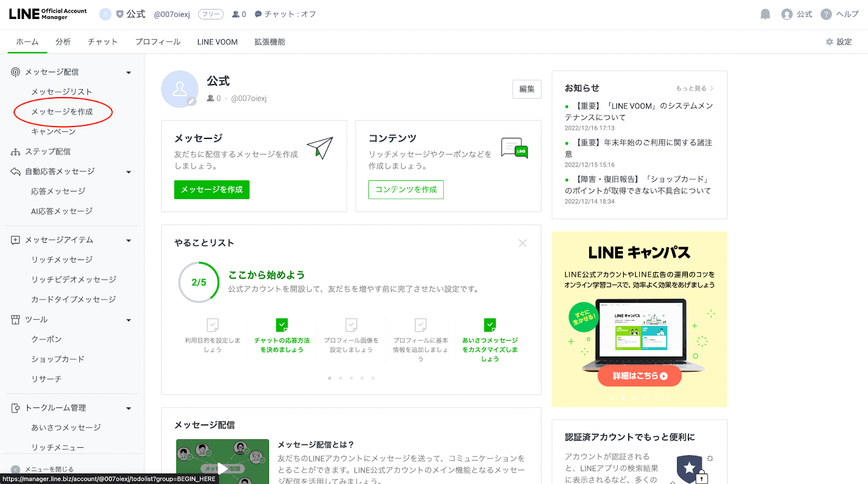The image size is (868, 484).
Task: Select the first やることリスト carousel dot
Action: point(329,378)
